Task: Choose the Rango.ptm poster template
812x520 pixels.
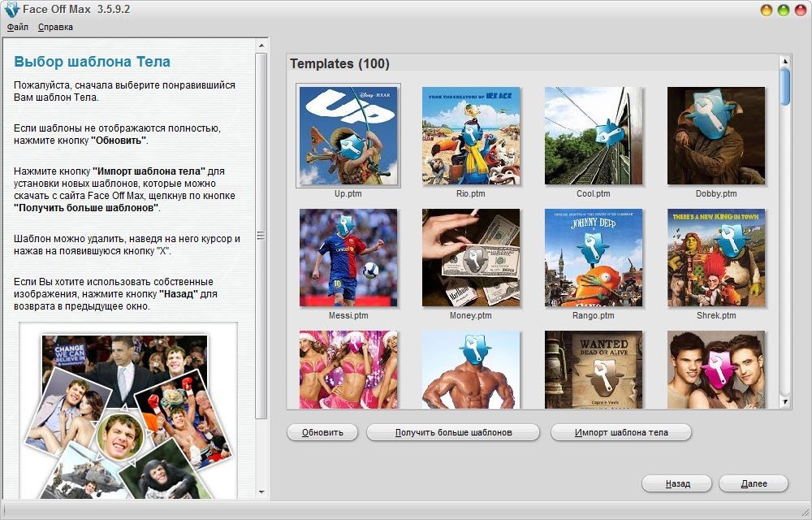Action: coord(594,258)
